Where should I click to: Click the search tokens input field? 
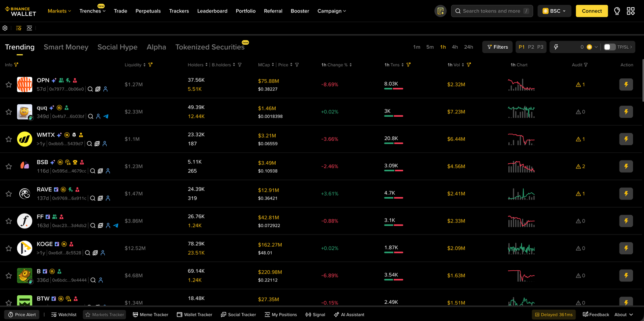click(492, 11)
